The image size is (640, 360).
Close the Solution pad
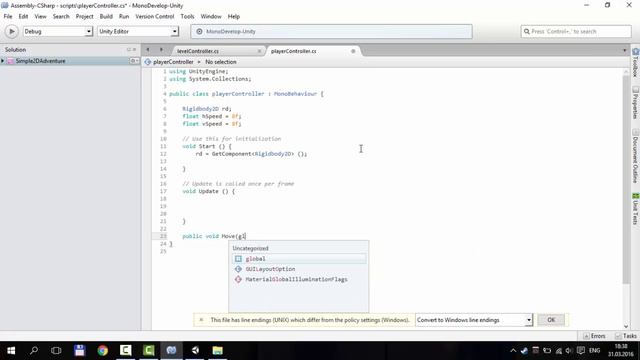point(135,49)
